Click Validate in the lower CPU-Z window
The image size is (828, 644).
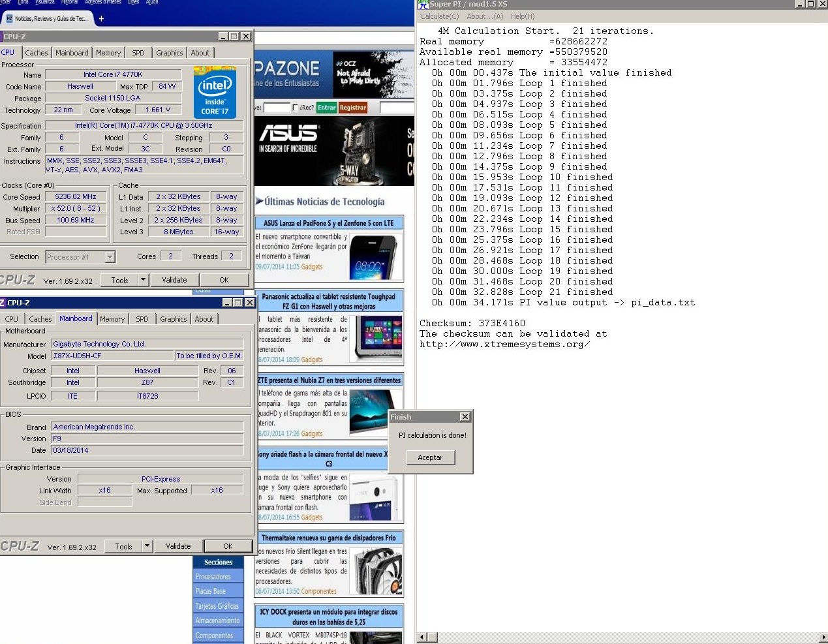coord(178,546)
